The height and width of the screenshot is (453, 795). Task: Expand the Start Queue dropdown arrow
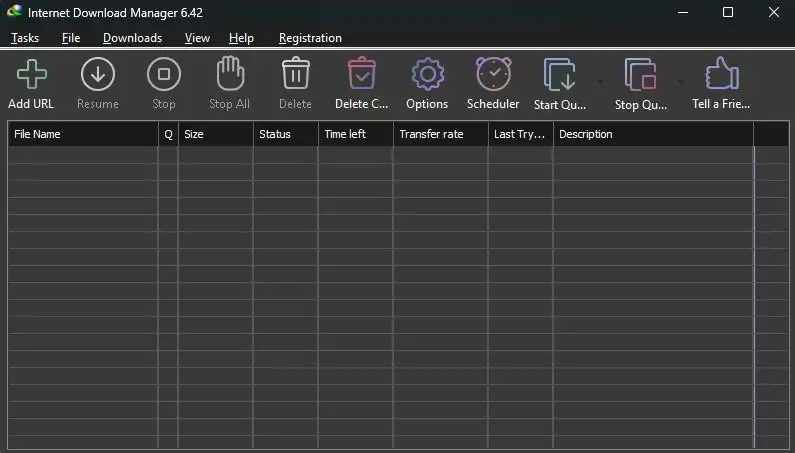(600, 81)
